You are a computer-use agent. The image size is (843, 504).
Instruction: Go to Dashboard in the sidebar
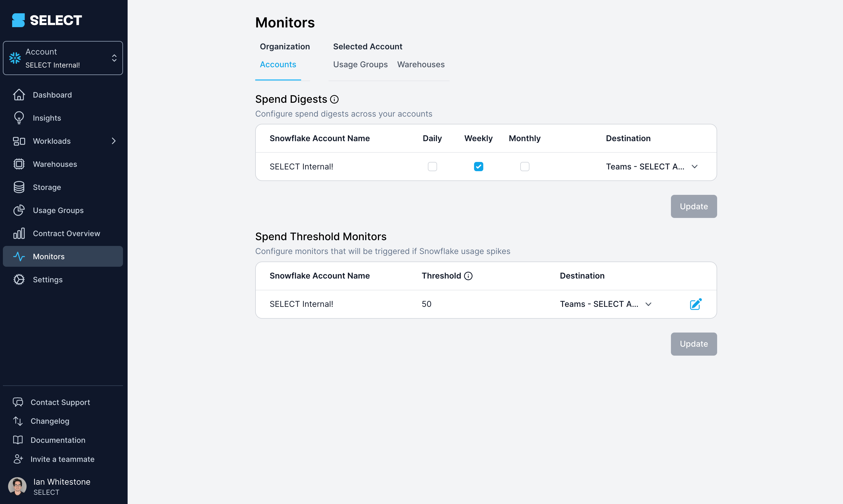pos(63,95)
